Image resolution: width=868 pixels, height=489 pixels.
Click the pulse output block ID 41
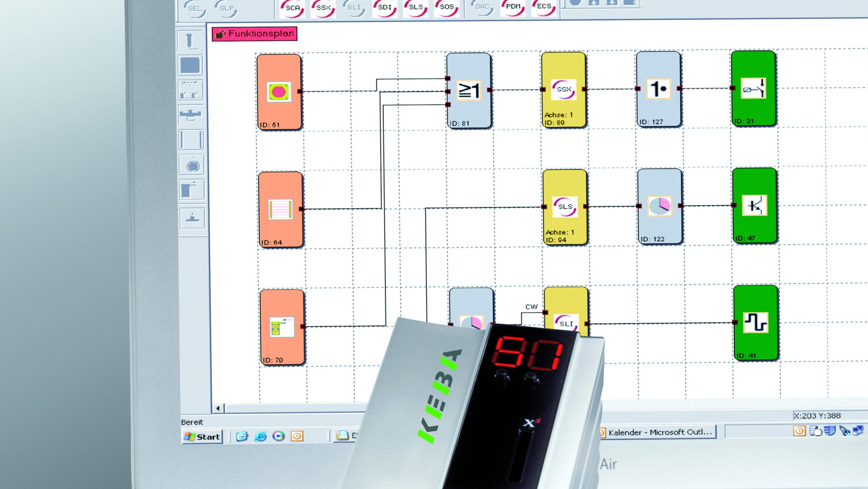click(756, 323)
